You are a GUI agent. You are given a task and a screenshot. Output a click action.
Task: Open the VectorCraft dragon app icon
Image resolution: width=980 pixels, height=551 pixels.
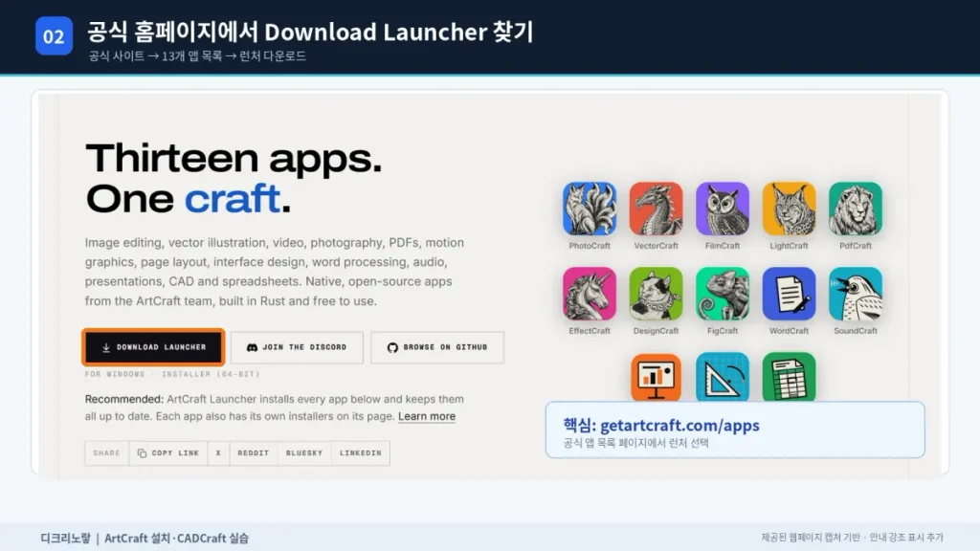pos(656,209)
